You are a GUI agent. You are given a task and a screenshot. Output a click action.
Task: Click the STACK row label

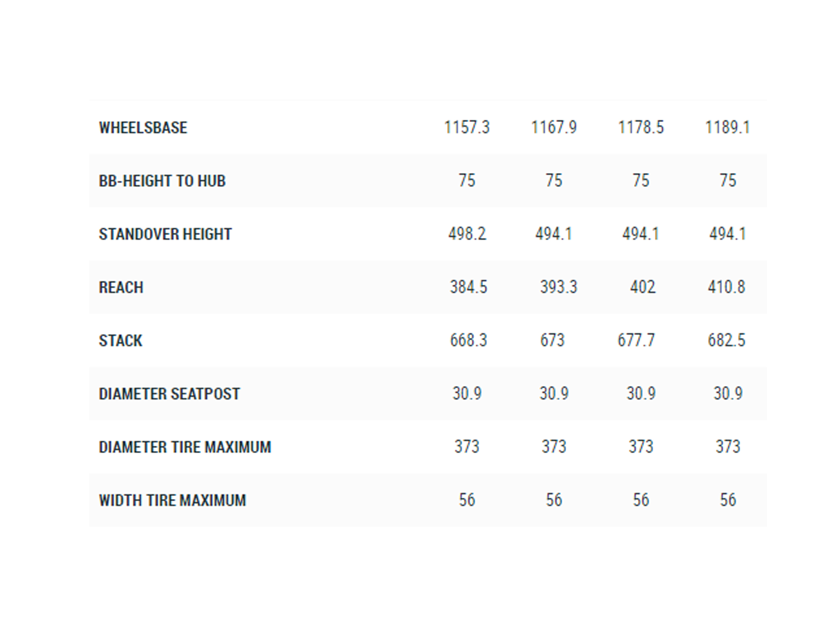click(x=121, y=341)
